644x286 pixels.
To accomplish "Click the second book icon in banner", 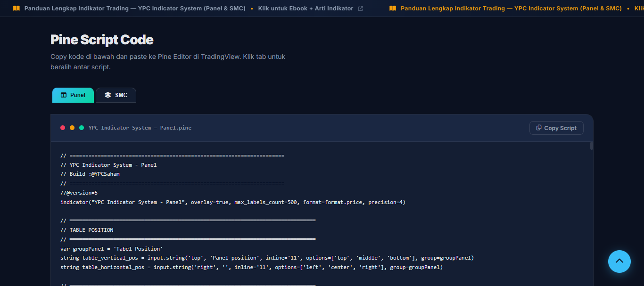I will [393, 8].
